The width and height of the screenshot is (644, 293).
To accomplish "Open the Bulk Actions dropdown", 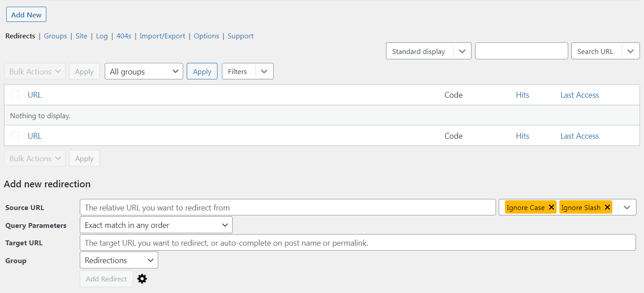I will (x=34, y=71).
